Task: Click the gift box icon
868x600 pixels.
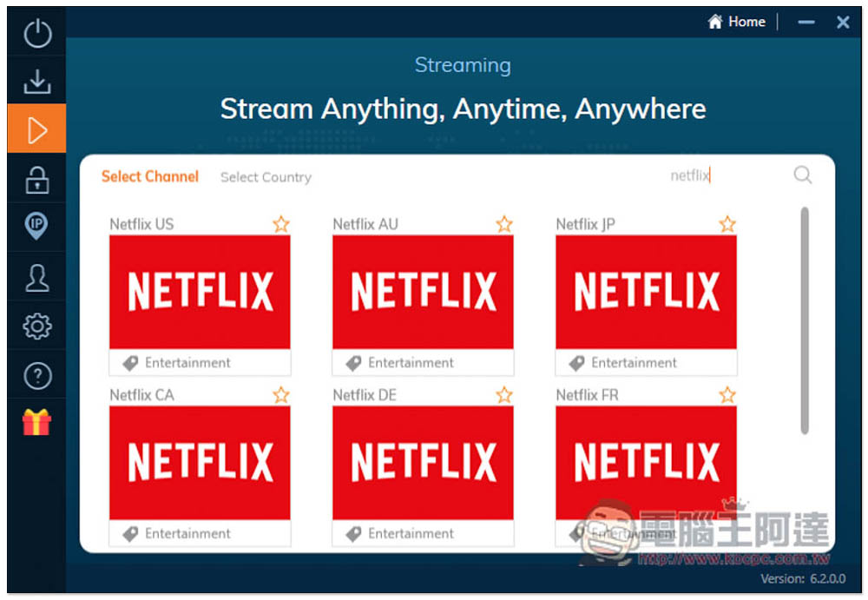Action: pyautogui.click(x=36, y=422)
